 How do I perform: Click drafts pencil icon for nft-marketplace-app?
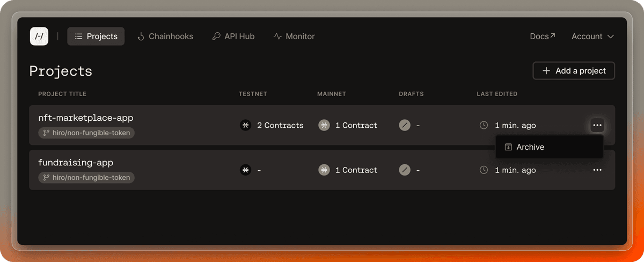(x=405, y=125)
